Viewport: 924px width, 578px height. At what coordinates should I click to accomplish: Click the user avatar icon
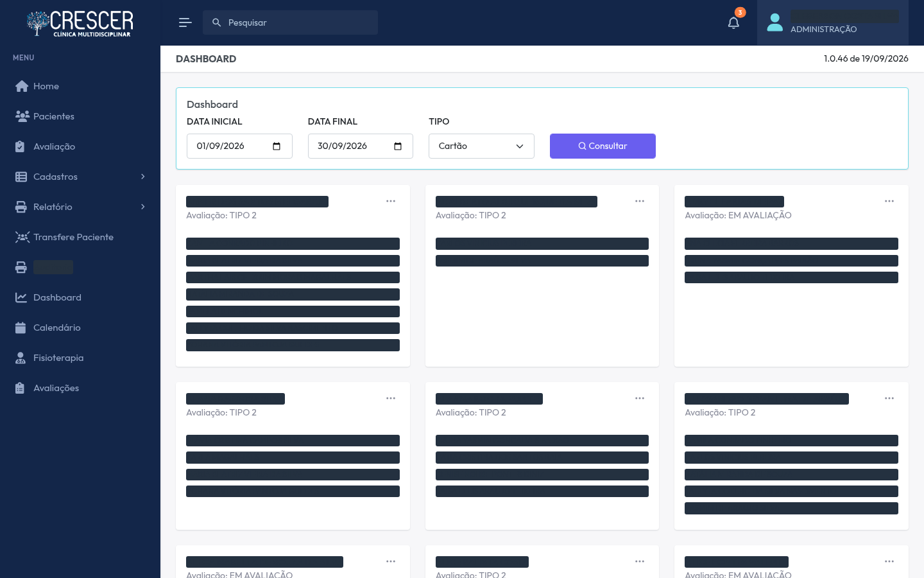pos(775,22)
